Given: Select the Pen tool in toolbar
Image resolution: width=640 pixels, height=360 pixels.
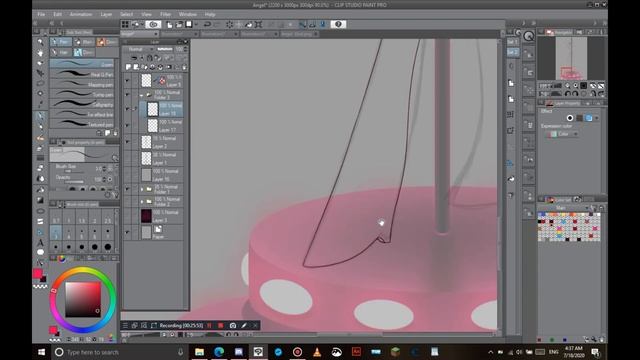Looking at the screenshot, I should pos(40,116).
